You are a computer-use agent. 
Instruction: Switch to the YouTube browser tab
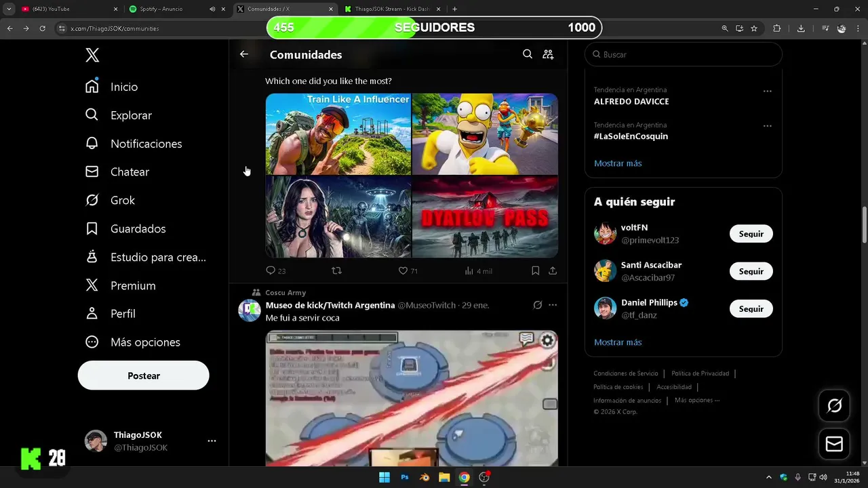[68, 9]
